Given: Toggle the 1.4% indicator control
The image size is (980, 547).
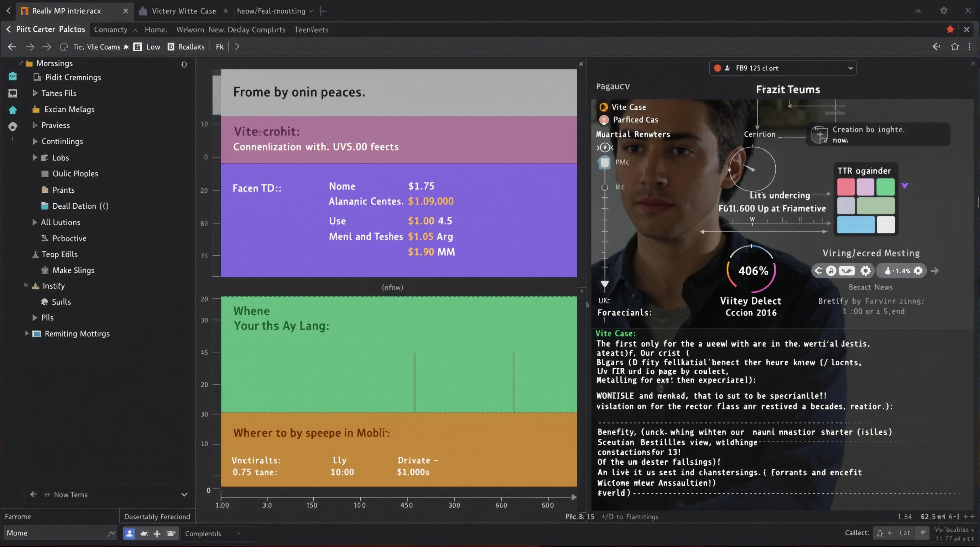Looking at the screenshot, I should tap(901, 270).
